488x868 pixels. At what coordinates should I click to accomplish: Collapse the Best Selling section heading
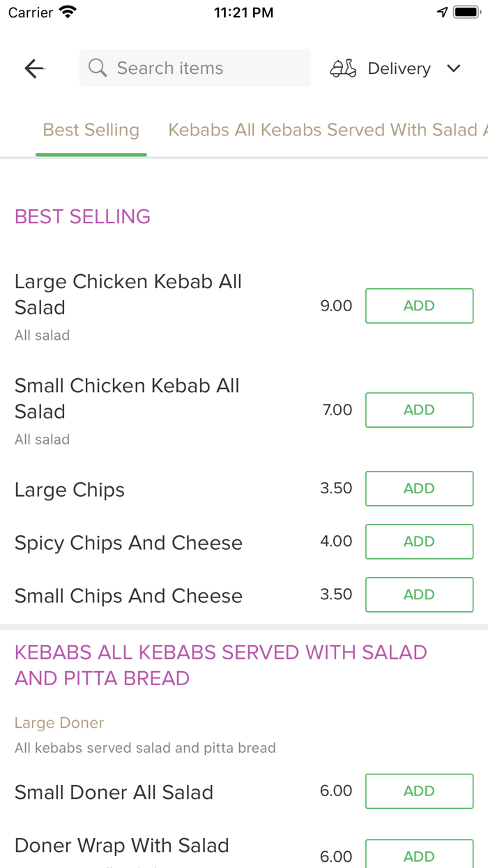pyautogui.click(x=82, y=216)
